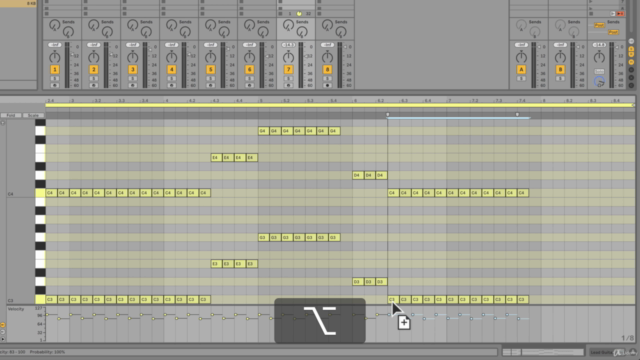
Task: Toggle track 2 activator button
Action: point(93,69)
